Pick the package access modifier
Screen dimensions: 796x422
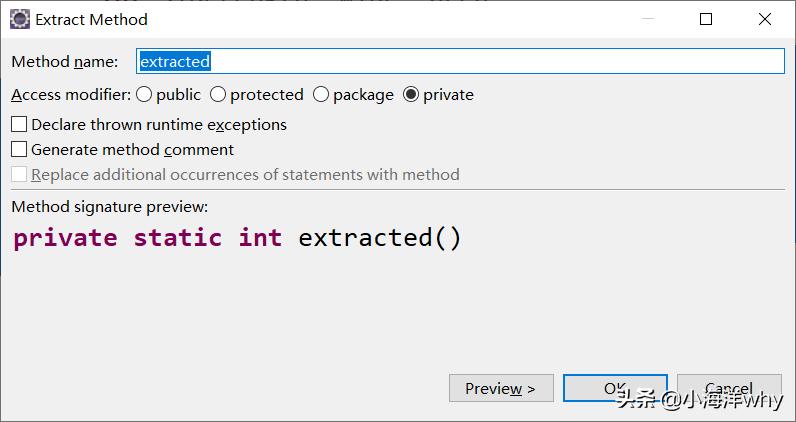321,95
